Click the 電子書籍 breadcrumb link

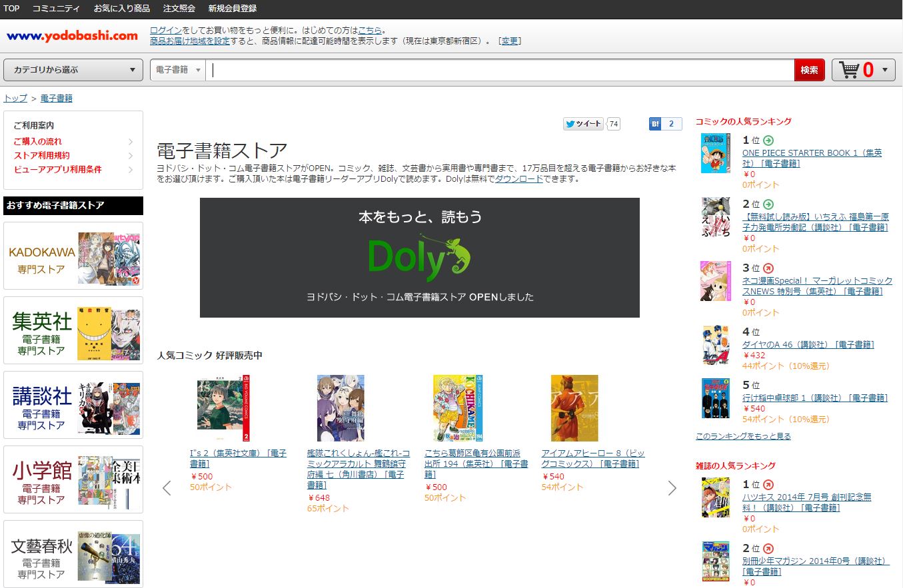pos(56,99)
